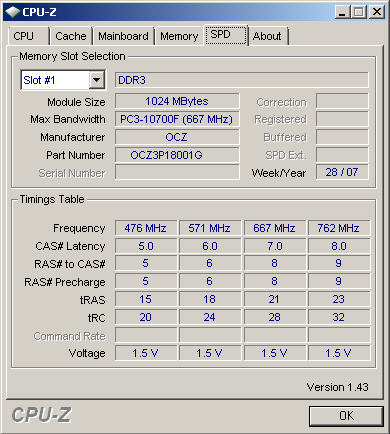Screen dimensions: 390x434
Task: Click tRC value 32
Action: [x=339, y=317]
